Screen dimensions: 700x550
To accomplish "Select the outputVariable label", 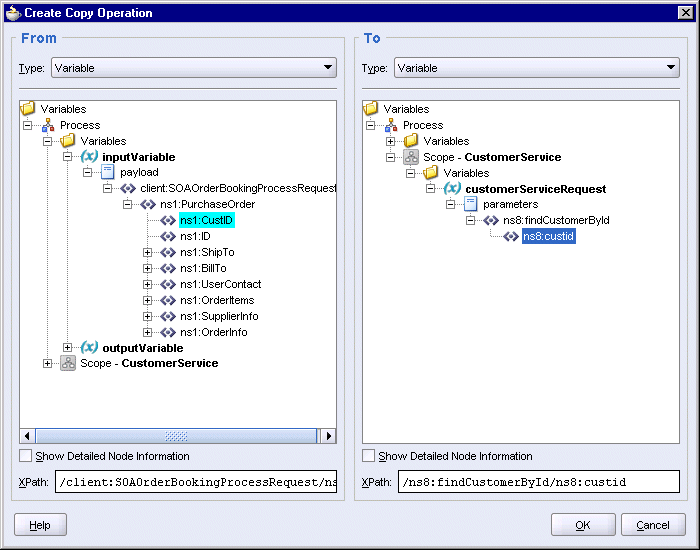I will 143,348.
